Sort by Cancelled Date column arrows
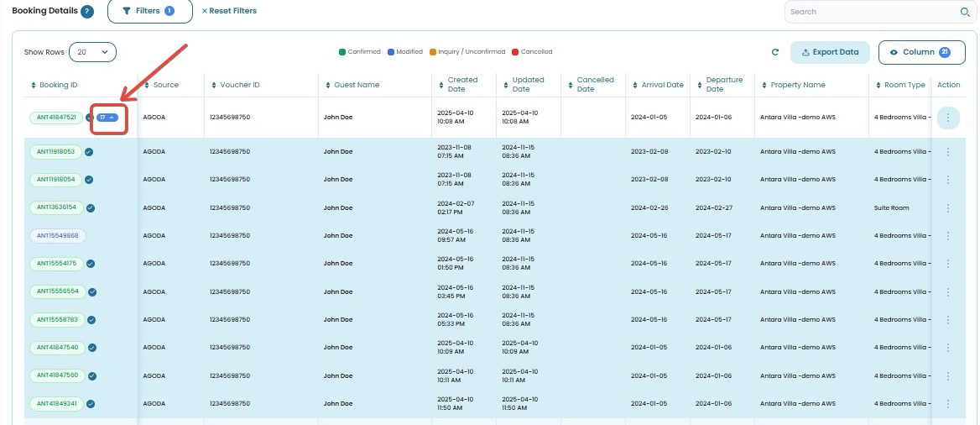 pos(571,85)
